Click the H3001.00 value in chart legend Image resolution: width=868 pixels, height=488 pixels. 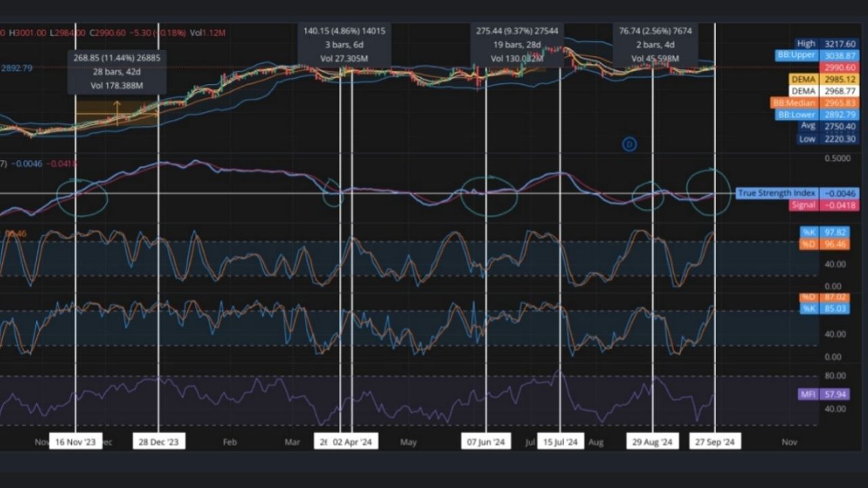28,33
